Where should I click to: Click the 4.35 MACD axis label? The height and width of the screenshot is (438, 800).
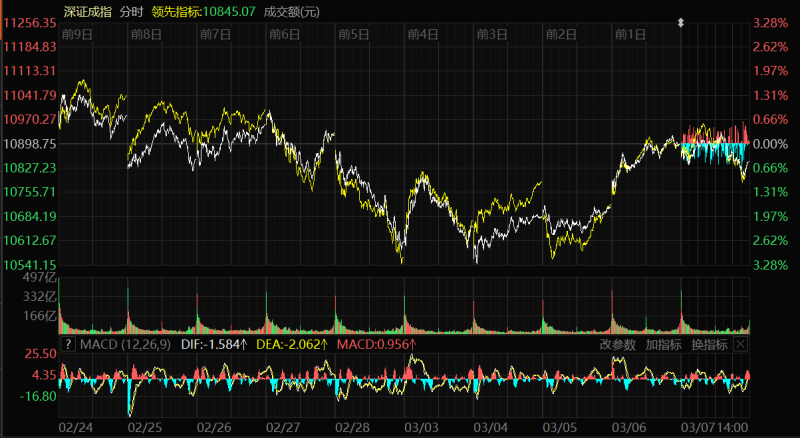pyautogui.click(x=44, y=375)
